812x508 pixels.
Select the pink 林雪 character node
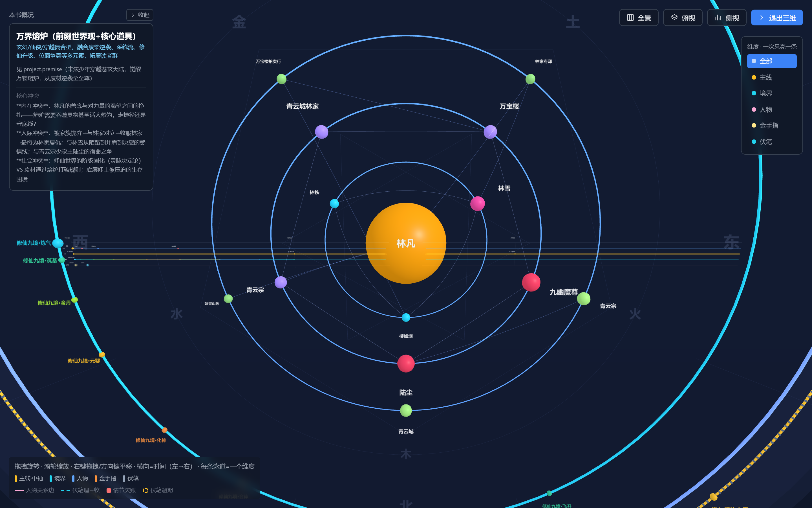[x=477, y=203]
